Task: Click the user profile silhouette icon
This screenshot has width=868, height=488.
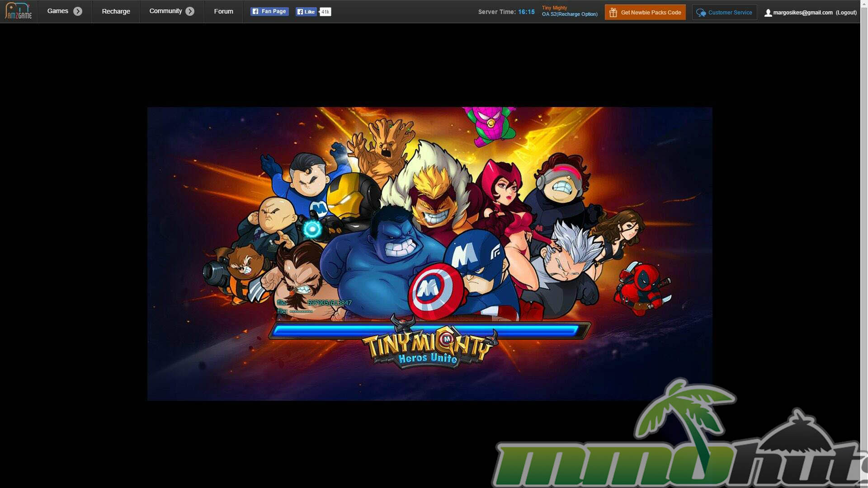Action: click(x=768, y=13)
